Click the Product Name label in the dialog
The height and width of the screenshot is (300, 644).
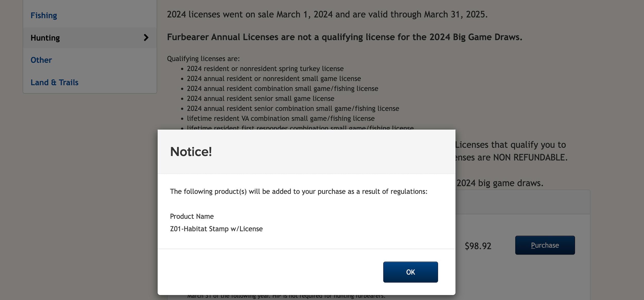(x=192, y=216)
